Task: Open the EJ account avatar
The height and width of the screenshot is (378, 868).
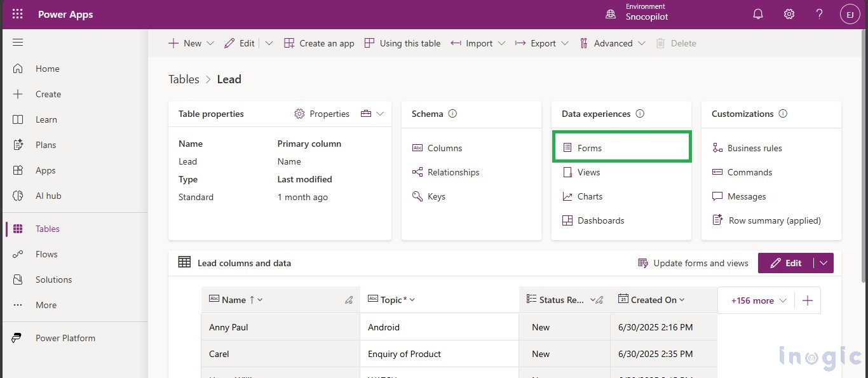Action: tap(850, 14)
